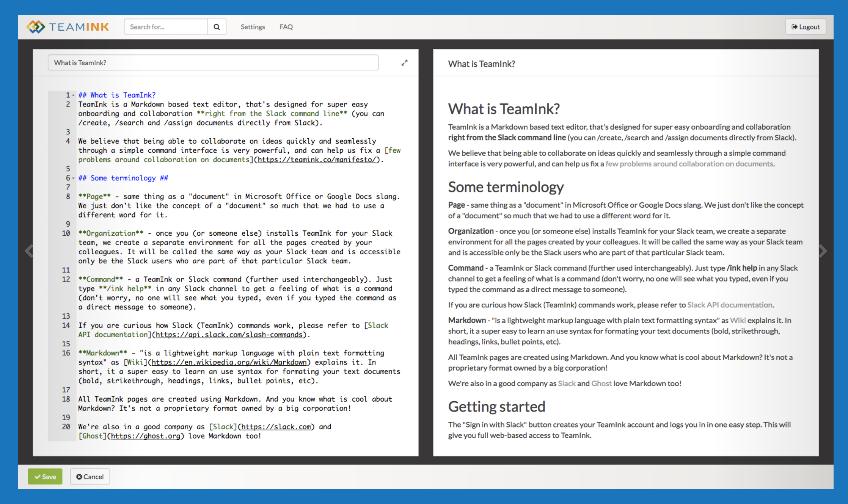Open the 'Slack API documentation' preview link
Viewport: 848px width, 504px height.
tap(729, 305)
